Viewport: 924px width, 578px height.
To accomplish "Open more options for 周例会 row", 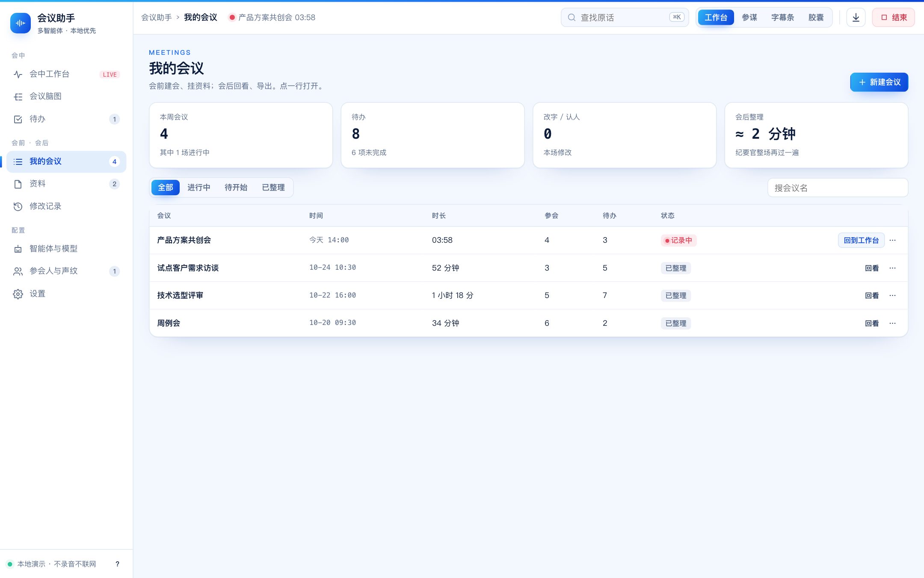I will [x=892, y=323].
